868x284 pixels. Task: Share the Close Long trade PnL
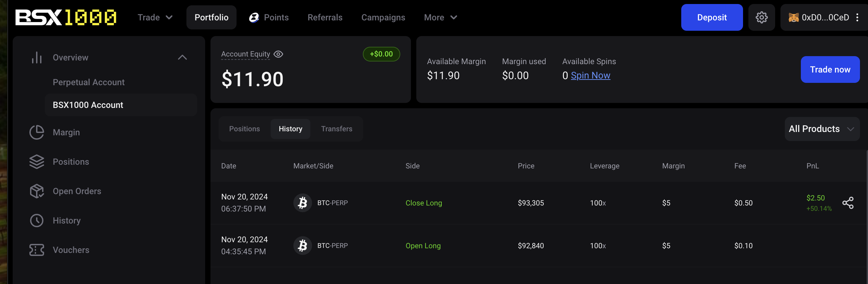(x=848, y=203)
